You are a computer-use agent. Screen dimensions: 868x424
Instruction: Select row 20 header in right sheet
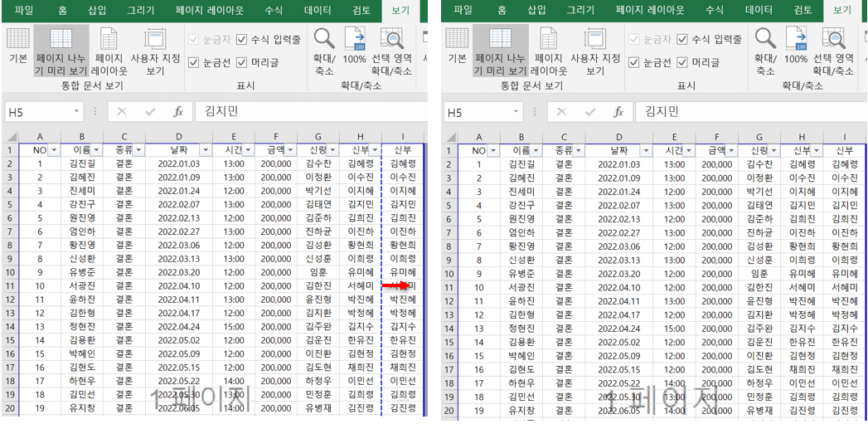tap(451, 411)
